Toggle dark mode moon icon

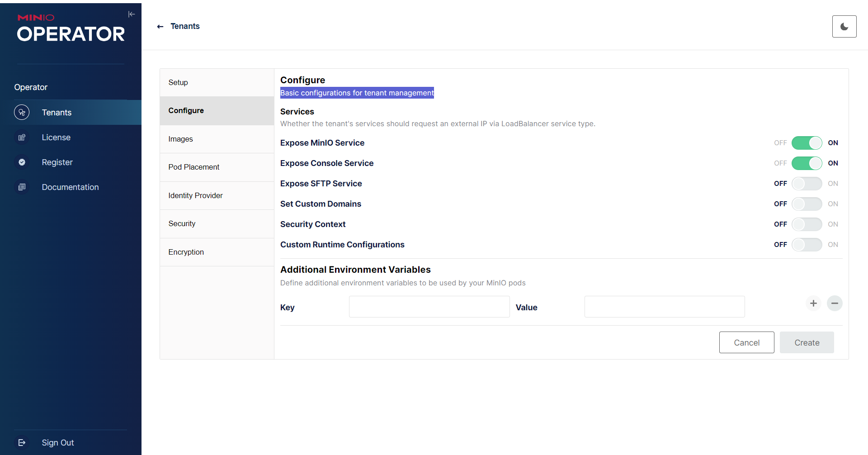point(844,27)
